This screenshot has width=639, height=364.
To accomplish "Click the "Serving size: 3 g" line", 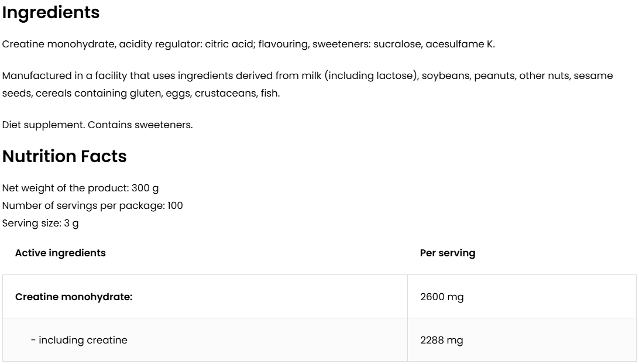I will pos(40,224).
